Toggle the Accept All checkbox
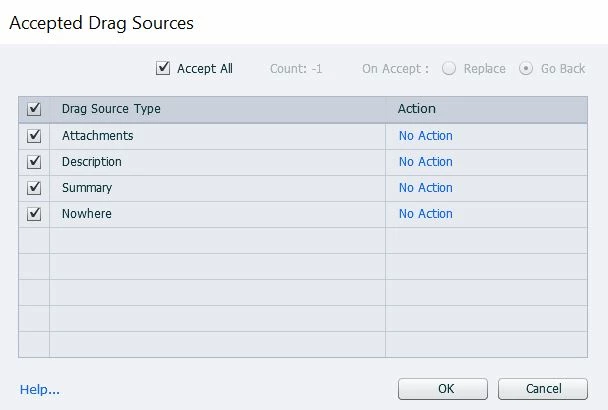This screenshot has width=608, height=410. pyautogui.click(x=164, y=69)
